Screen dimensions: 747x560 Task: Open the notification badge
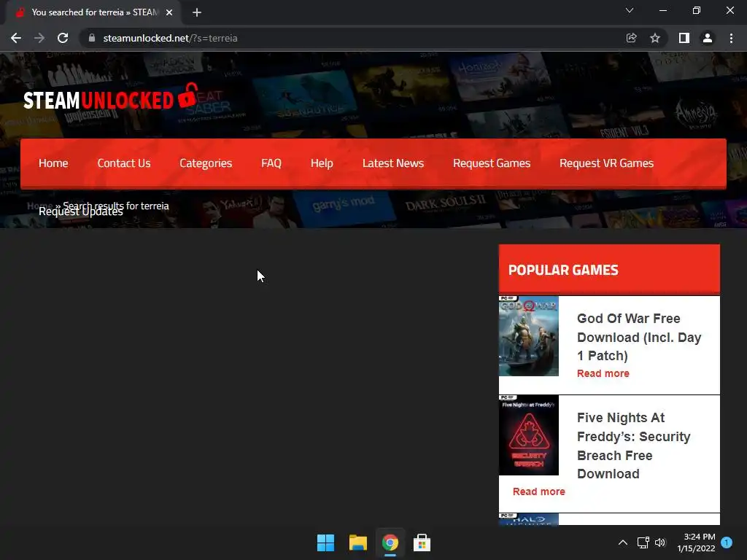click(x=727, y=542)
